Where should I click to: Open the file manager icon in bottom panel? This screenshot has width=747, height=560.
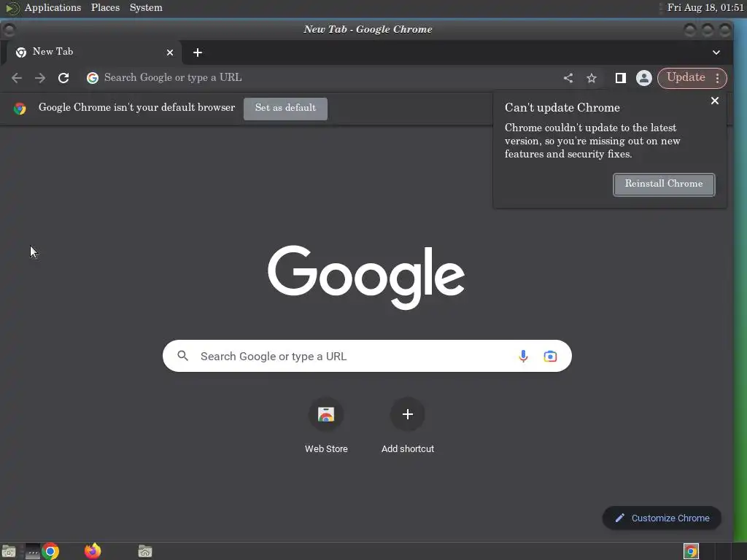[145, 551]
